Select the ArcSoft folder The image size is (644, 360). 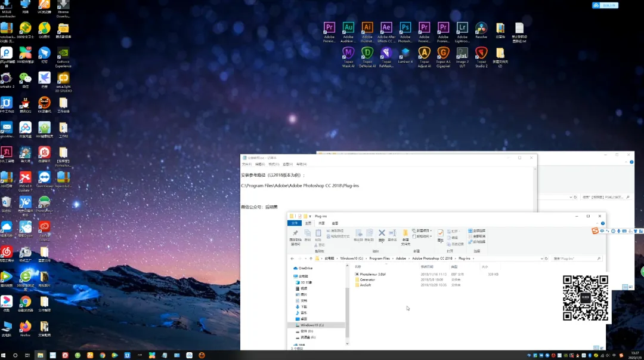click(x=365, y=285)
